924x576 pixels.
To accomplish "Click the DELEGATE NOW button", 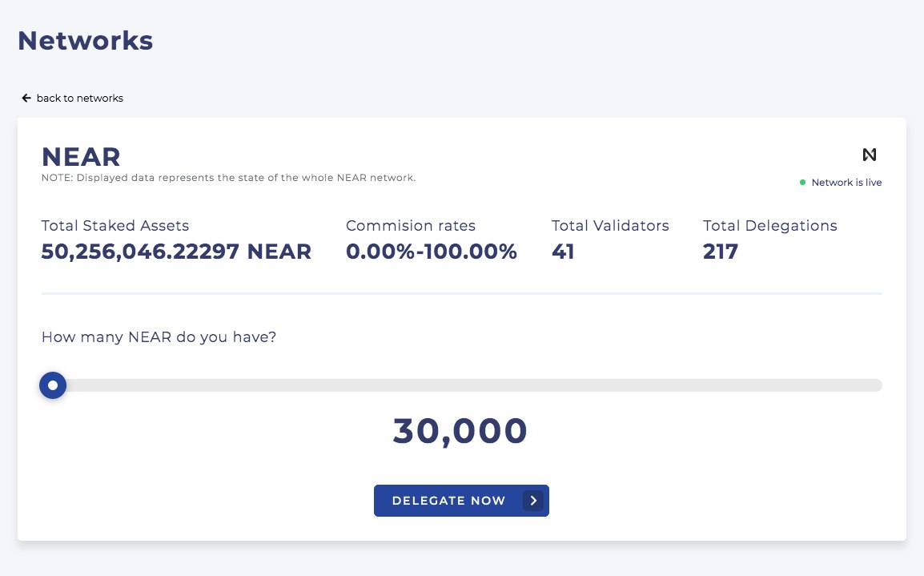I will 461,501.
